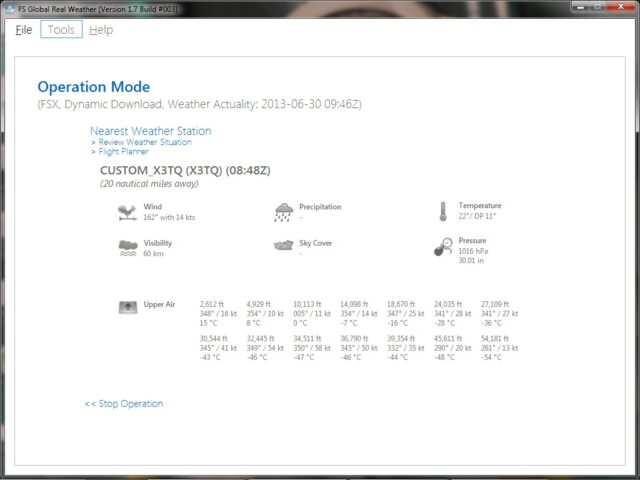Click the Nearest Weather Station heading
640x480 pixels.
pos(150,131)
